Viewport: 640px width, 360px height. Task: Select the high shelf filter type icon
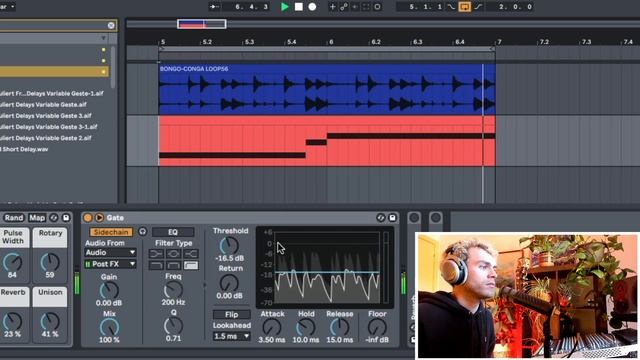click(191, 253)
